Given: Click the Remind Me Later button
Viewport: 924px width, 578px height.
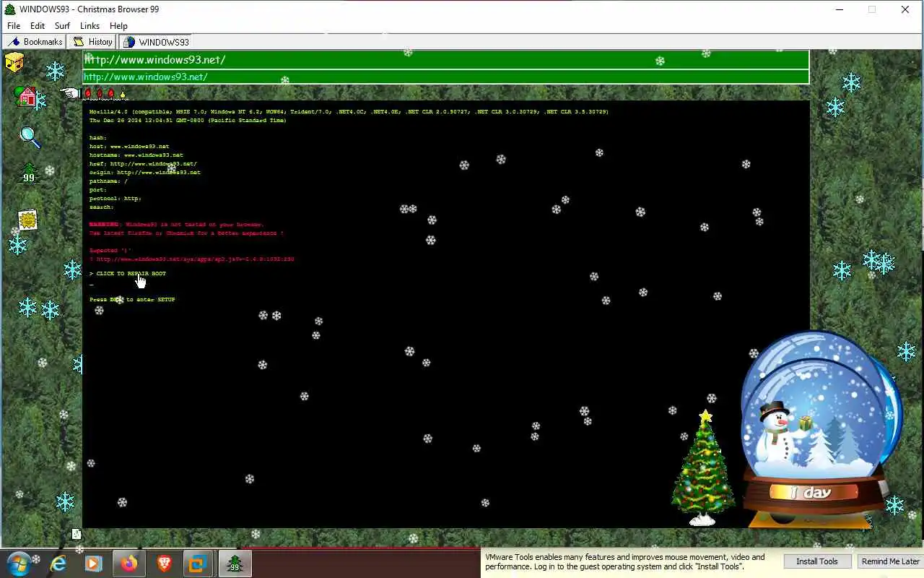Looking at the screenshot, I should click(890, 561).
